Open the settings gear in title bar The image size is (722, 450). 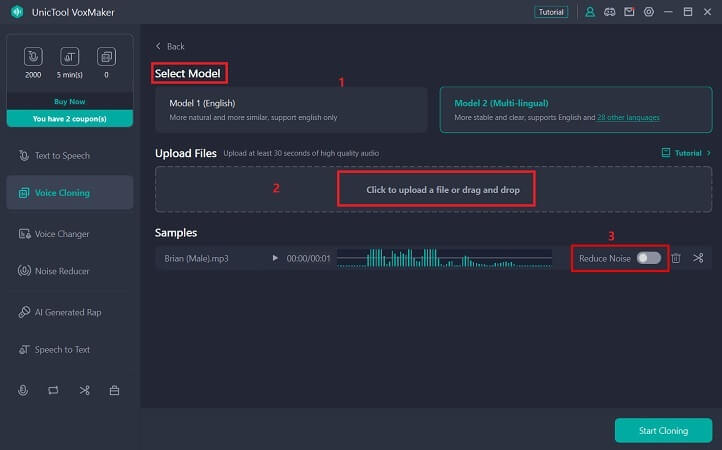[648, 12]
